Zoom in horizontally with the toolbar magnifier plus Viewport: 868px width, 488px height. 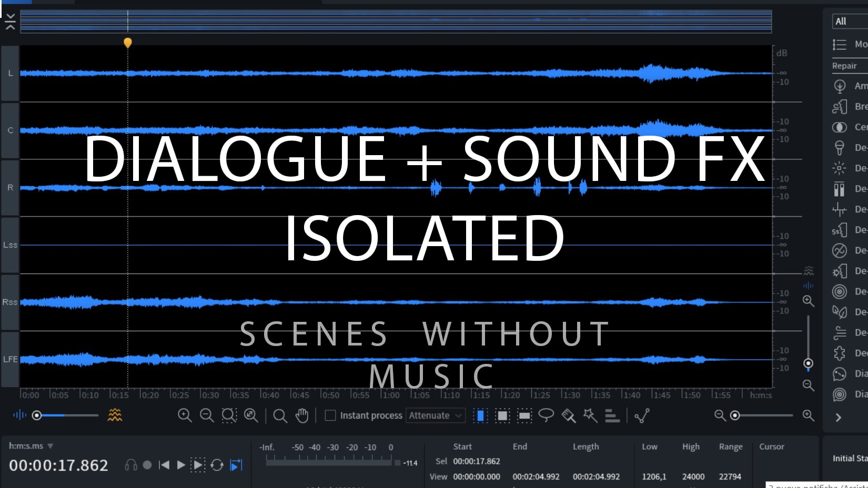click(185, 415)
